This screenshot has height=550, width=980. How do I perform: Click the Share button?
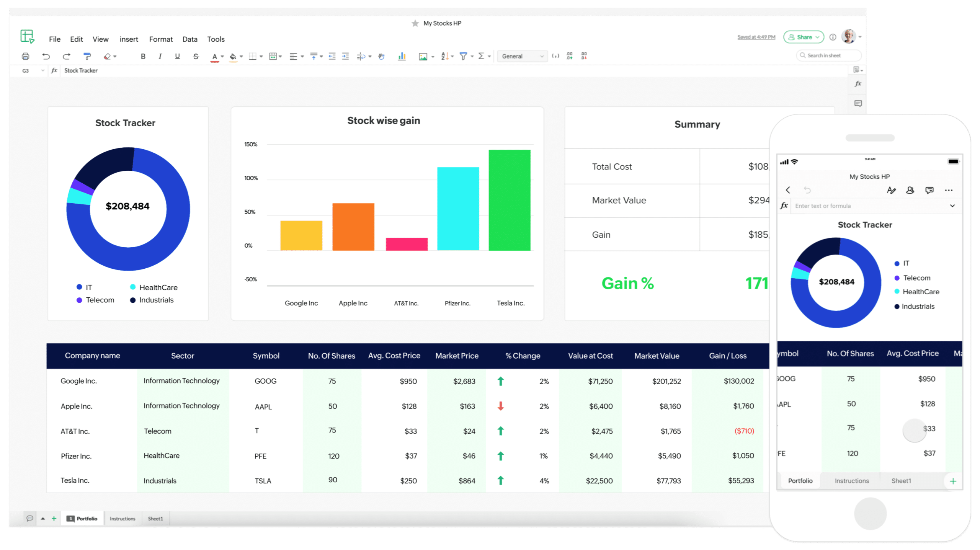[804, 37]
